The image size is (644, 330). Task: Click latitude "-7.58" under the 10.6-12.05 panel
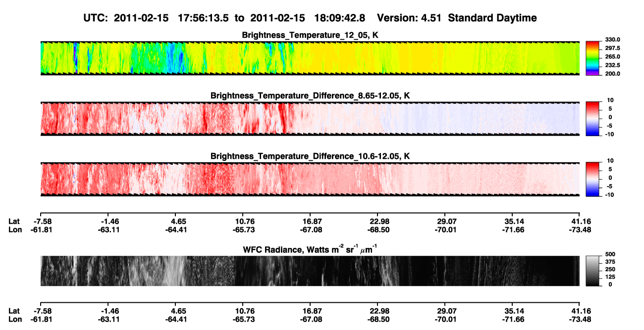click(43, 221)
